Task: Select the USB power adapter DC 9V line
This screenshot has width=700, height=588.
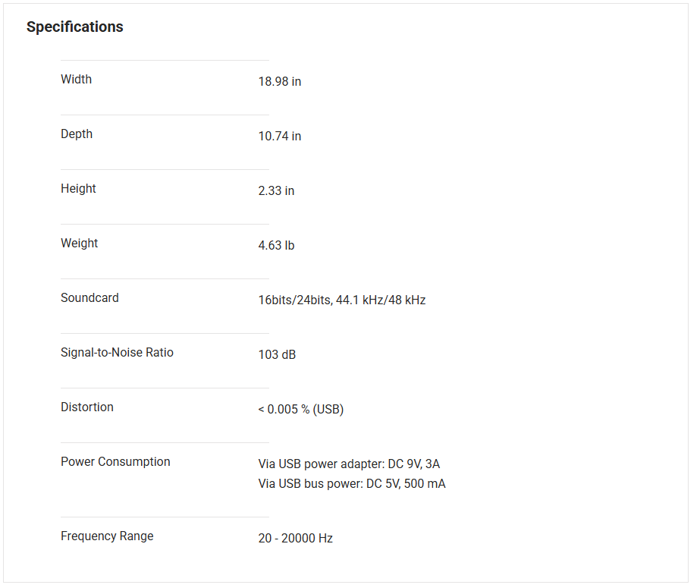Action: (349, 464)
